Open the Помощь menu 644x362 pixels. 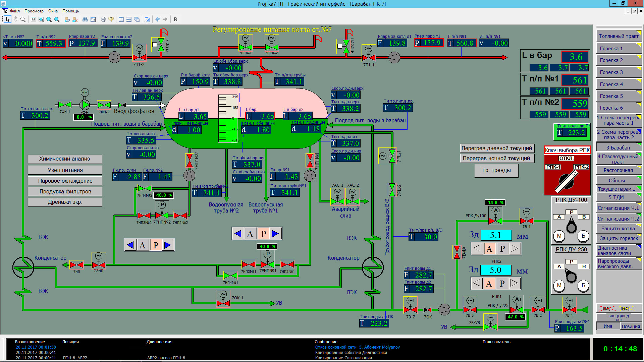click(70, 11)
